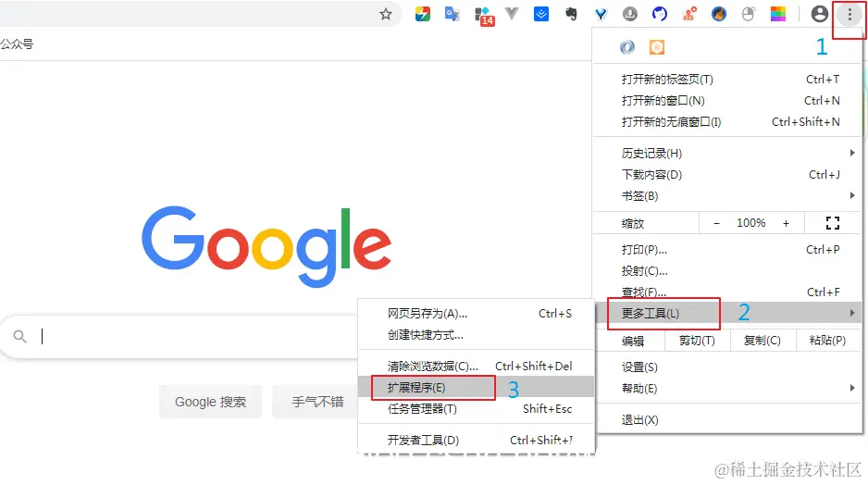Choose 投射(C)... from the menu
This screenshot has width=868, height=485.
click(x=726, y=271)
